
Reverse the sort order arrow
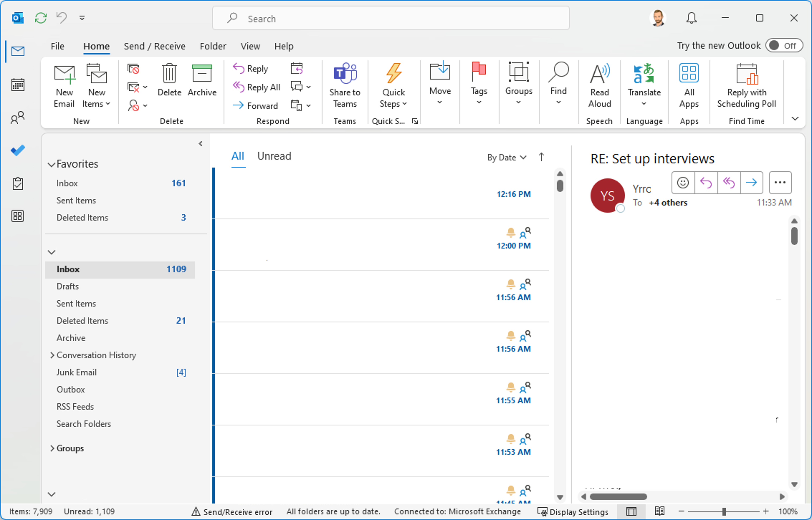541,157
